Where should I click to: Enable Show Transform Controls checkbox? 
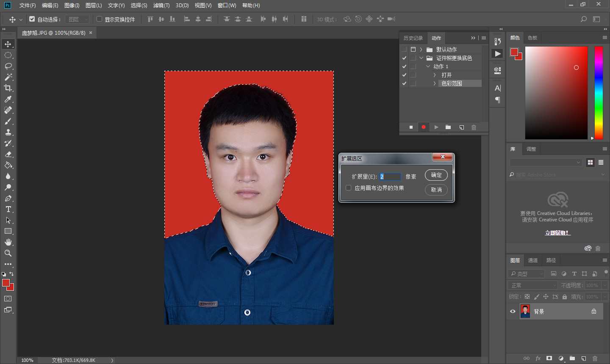(100, 19)
